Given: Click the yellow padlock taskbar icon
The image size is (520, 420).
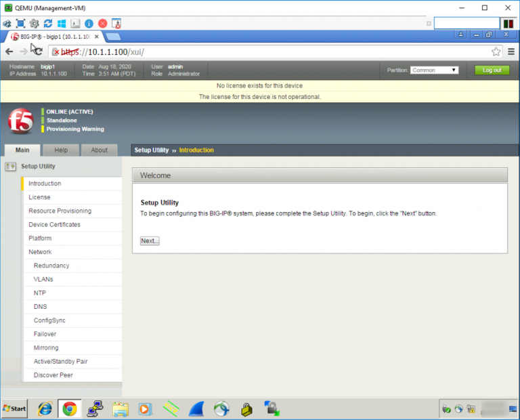Looking at the screenshot, I should tap(246, 409).
